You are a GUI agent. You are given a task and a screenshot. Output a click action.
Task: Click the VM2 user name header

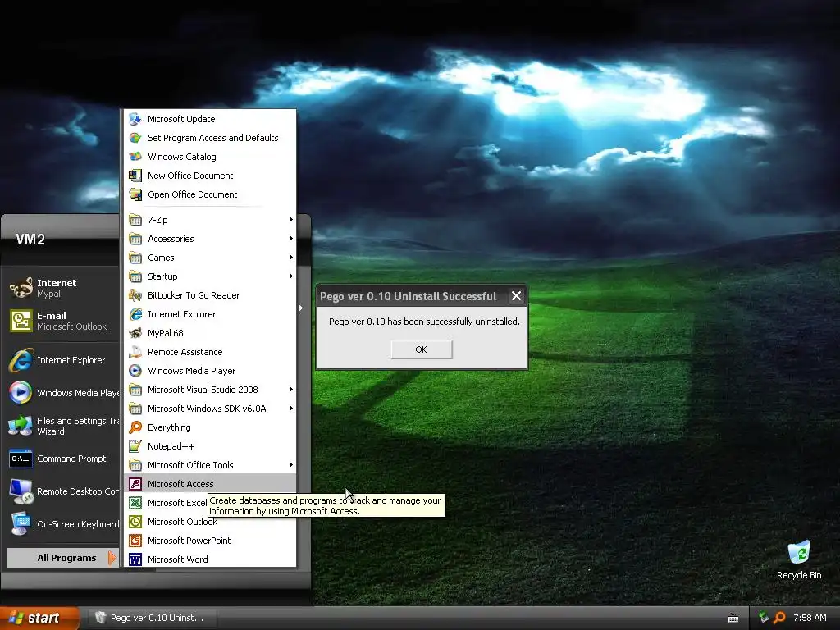30,240
